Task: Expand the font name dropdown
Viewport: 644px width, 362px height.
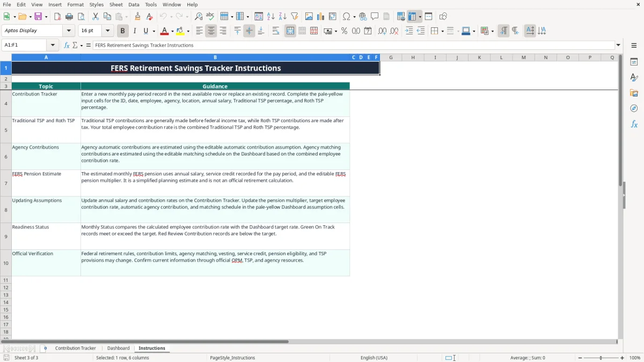Action: click(x=68, y=31)
